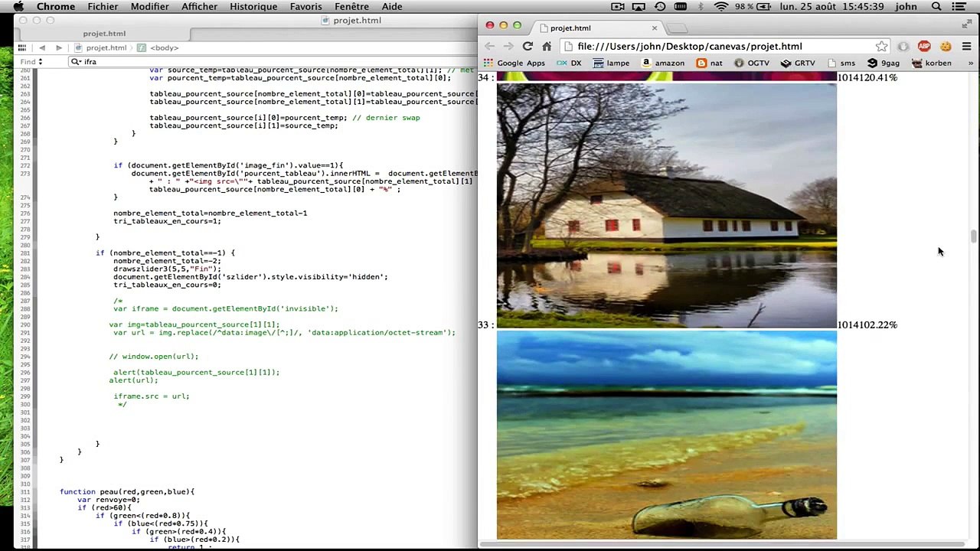The width and height of the screenshot is (980, 551).
Task: Open the Fenêtre menu
Action: (x=352, y=7)
